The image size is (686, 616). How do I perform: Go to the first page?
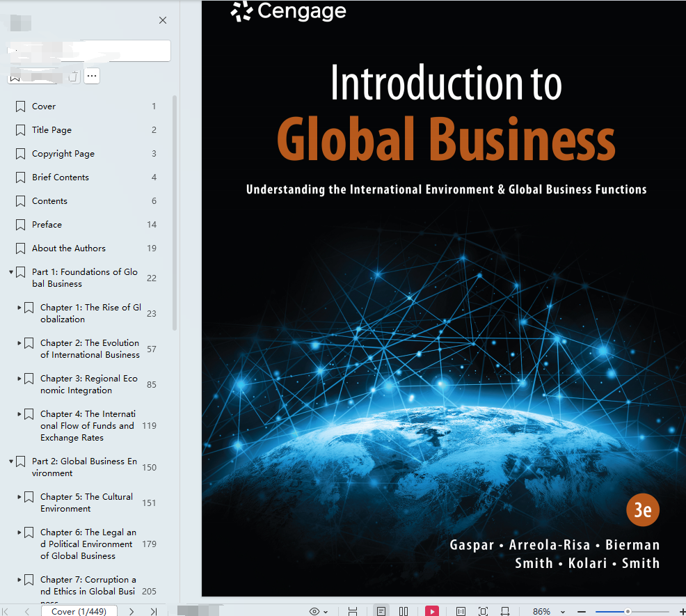click(x=6, y=611)
